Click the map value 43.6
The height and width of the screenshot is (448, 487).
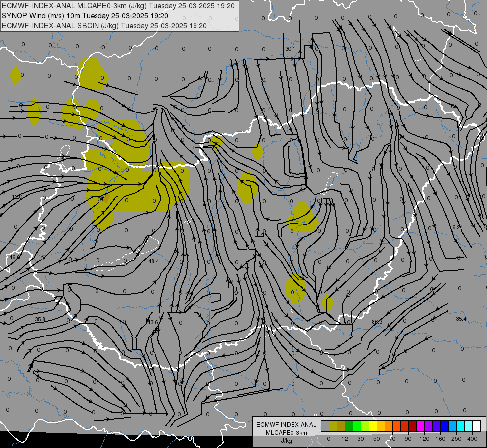point(153,322)
